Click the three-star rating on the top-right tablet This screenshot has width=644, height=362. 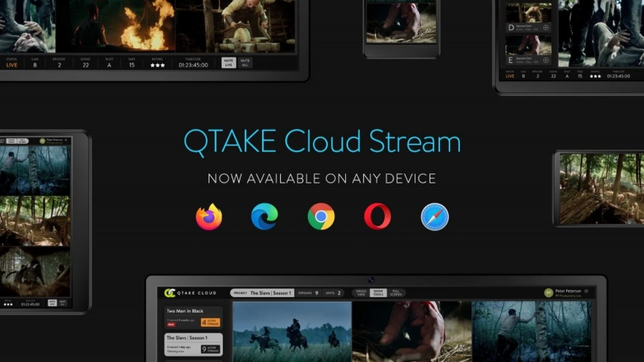(x=595, y=76)
